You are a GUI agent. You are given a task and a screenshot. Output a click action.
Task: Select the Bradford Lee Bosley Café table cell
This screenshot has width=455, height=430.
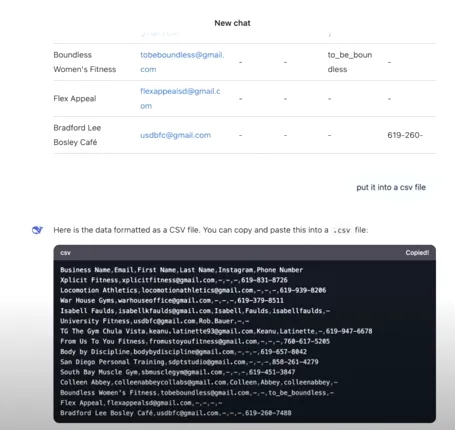77,135
